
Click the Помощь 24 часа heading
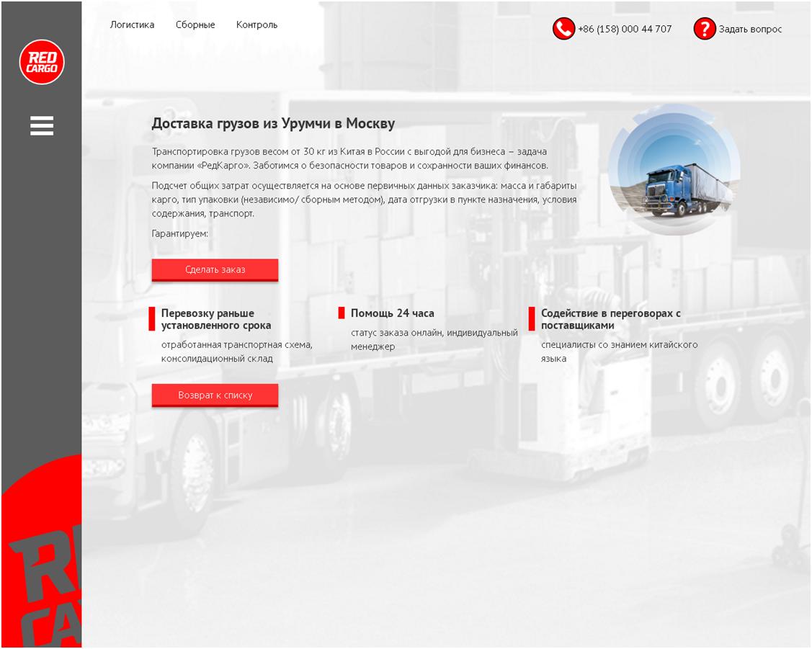(x=393, y=313)
